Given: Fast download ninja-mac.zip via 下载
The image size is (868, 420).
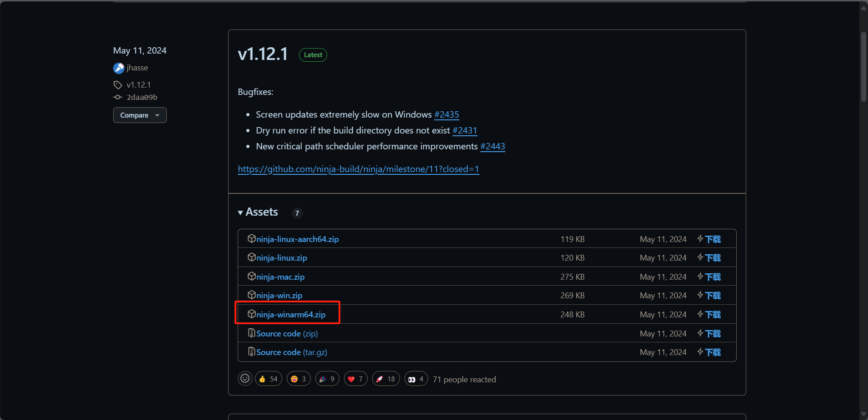Looking at the screenshot, I should click(709, 277).
